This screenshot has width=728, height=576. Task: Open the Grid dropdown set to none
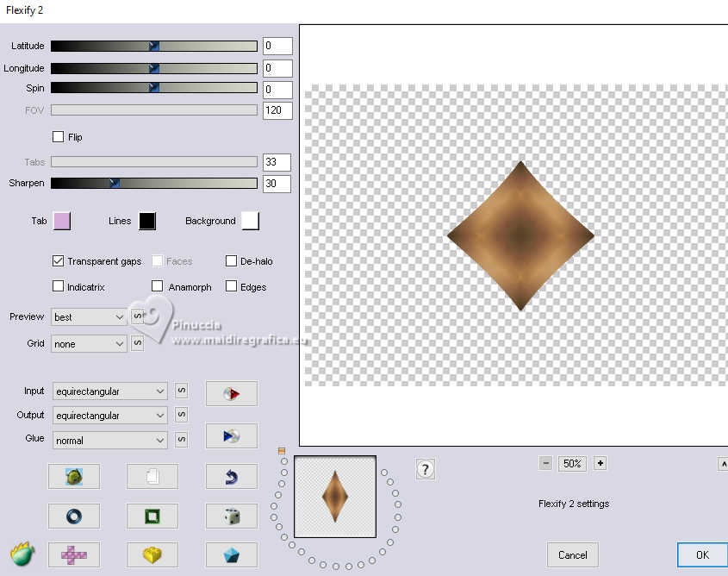click(89, 344)
